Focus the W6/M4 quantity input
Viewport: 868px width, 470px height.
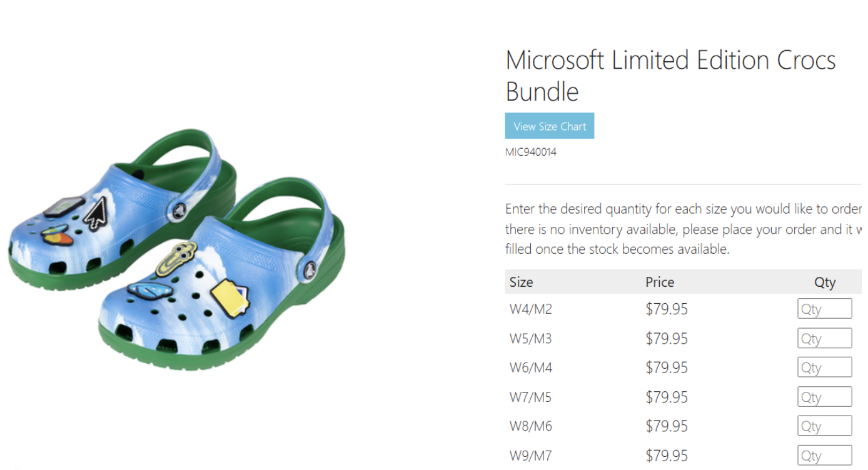pyautogui.click(x=824, y=367)
